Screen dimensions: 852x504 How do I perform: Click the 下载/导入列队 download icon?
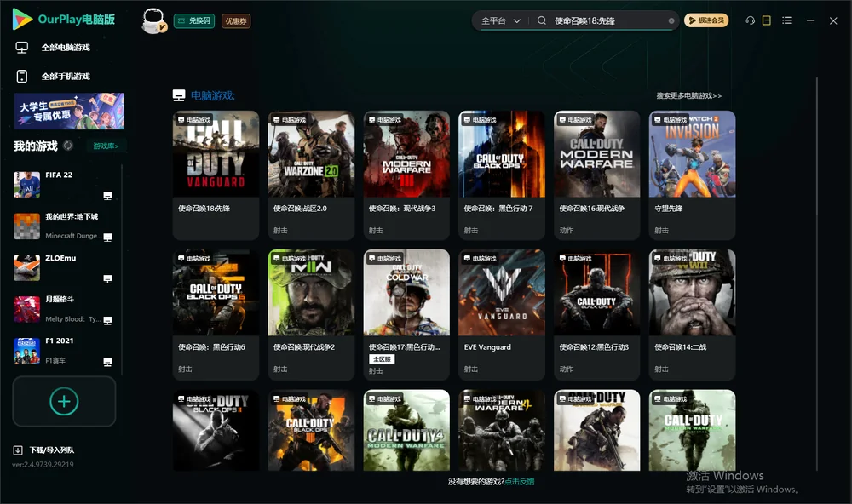(18, 450)
